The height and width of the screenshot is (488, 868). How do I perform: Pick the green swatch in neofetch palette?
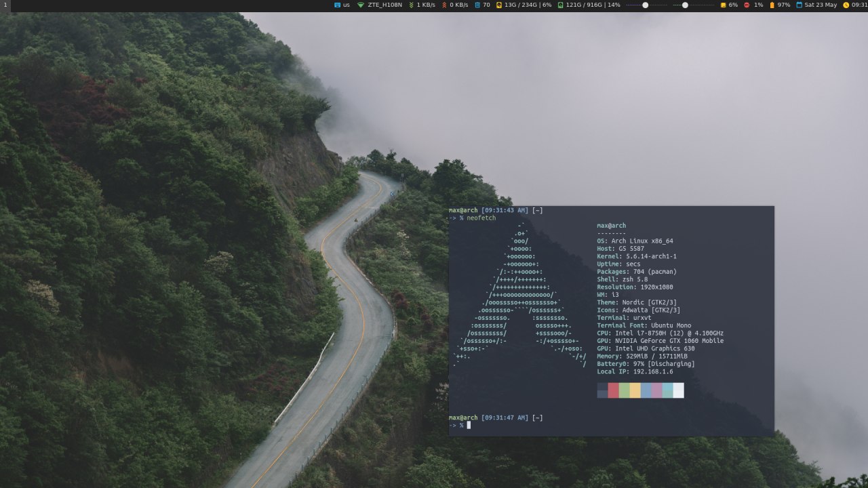tap(625, 390)
